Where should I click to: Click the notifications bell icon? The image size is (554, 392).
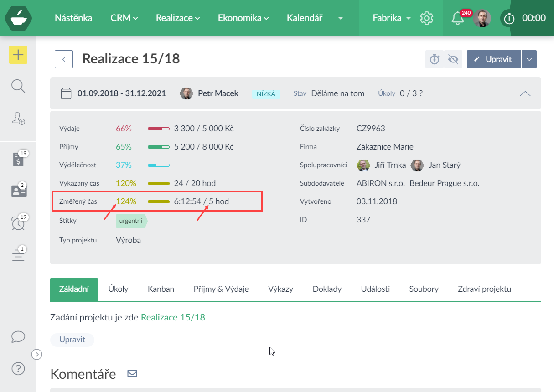(x=457, y=18)
